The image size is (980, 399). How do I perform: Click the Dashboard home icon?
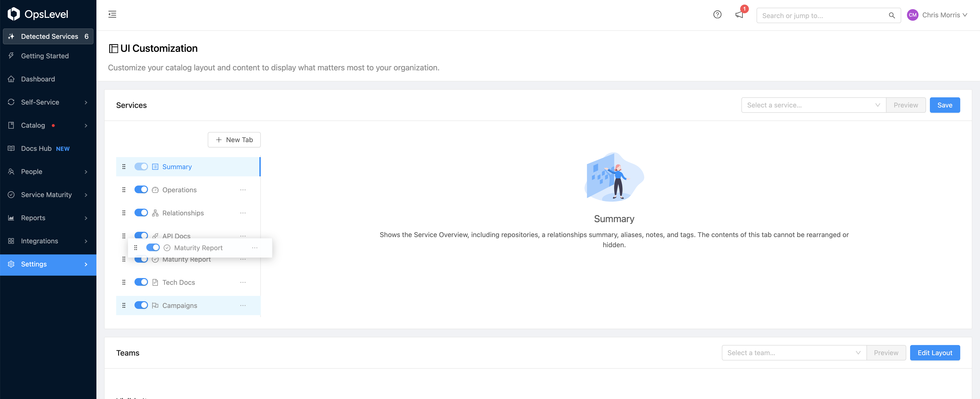(11, 79)
